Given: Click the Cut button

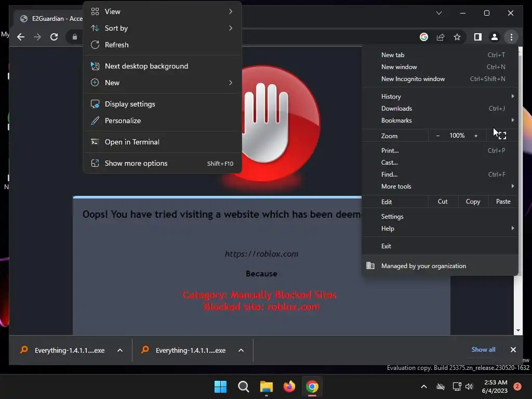Looking at the screenshot, I should coord(443,202).
